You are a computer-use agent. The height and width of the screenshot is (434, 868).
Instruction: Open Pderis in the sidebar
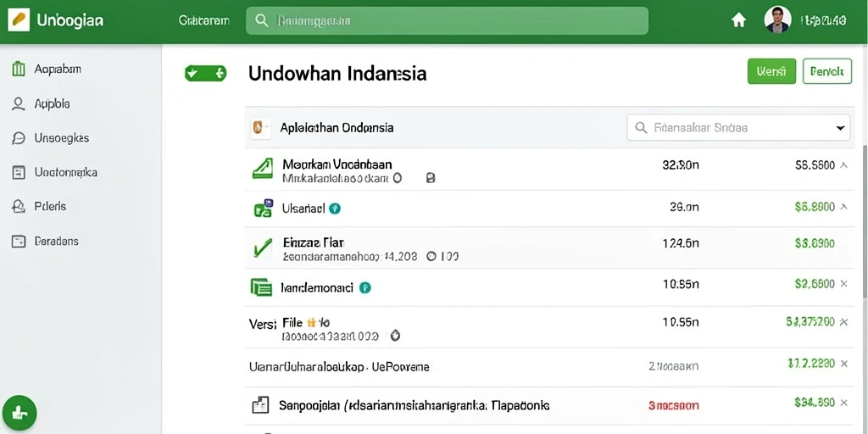click(50, 207)
